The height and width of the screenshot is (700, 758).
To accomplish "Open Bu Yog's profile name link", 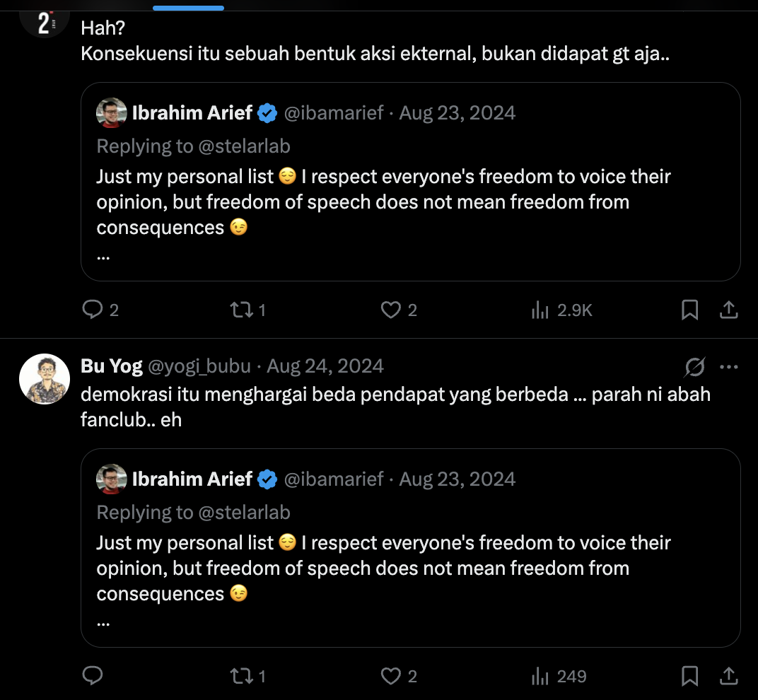I will pos(112,366).
